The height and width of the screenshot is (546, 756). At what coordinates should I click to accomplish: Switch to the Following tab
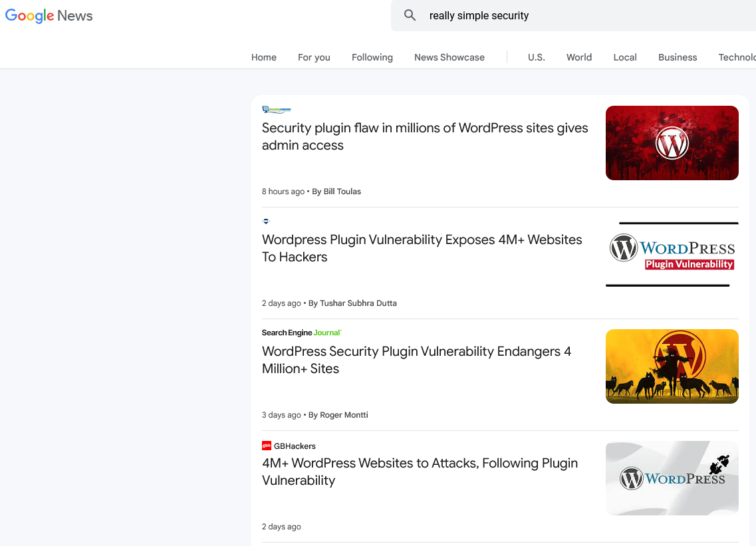click(372, 57)
